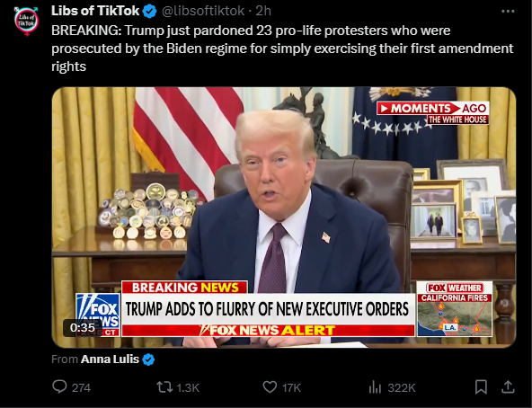Share the post via upload icon
Screen dimensions: 532x408
pos(508,387)
